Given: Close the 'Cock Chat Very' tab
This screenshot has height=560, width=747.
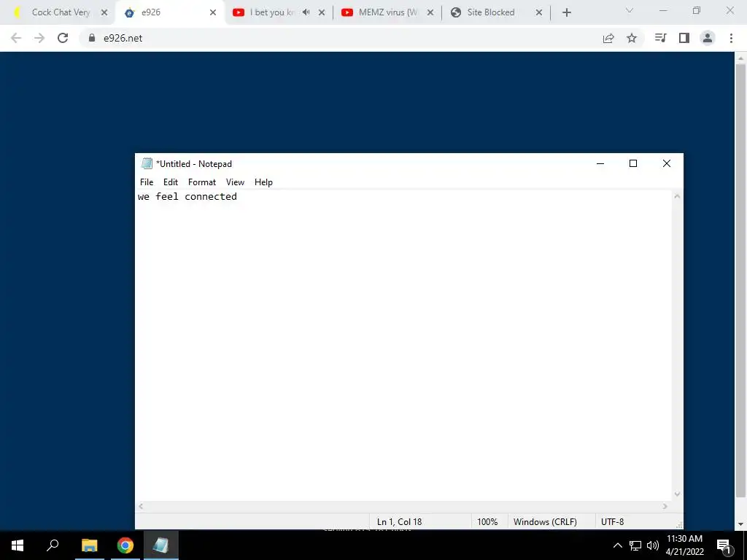Looking at the screenshot, I should (104, 13).
